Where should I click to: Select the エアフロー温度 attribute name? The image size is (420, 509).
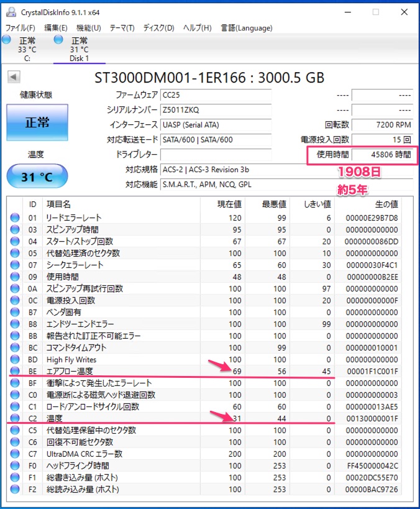(70, 371)
